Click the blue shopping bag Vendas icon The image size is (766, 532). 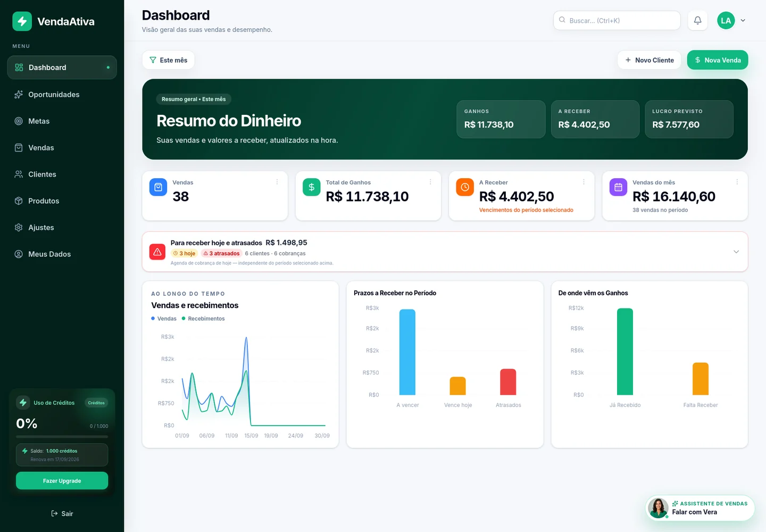tap(158, 187)
